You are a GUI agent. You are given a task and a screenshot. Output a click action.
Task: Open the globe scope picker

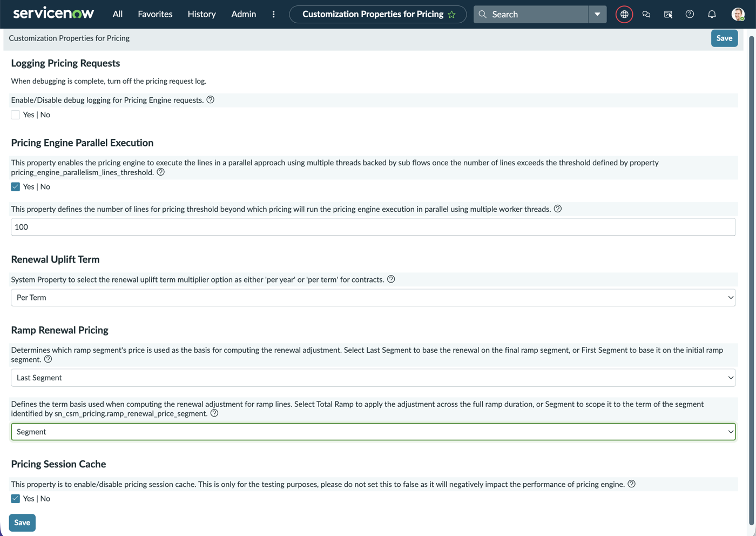[x=624, y=15]
